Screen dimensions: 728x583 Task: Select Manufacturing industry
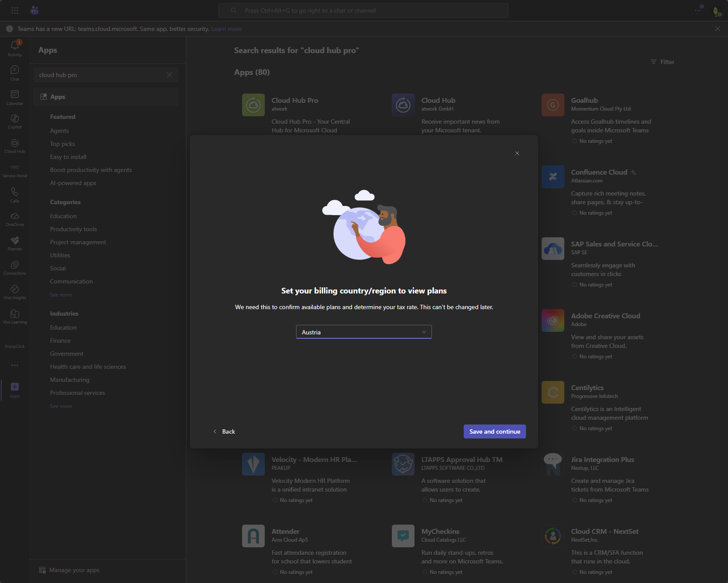(x=70, y=380)
